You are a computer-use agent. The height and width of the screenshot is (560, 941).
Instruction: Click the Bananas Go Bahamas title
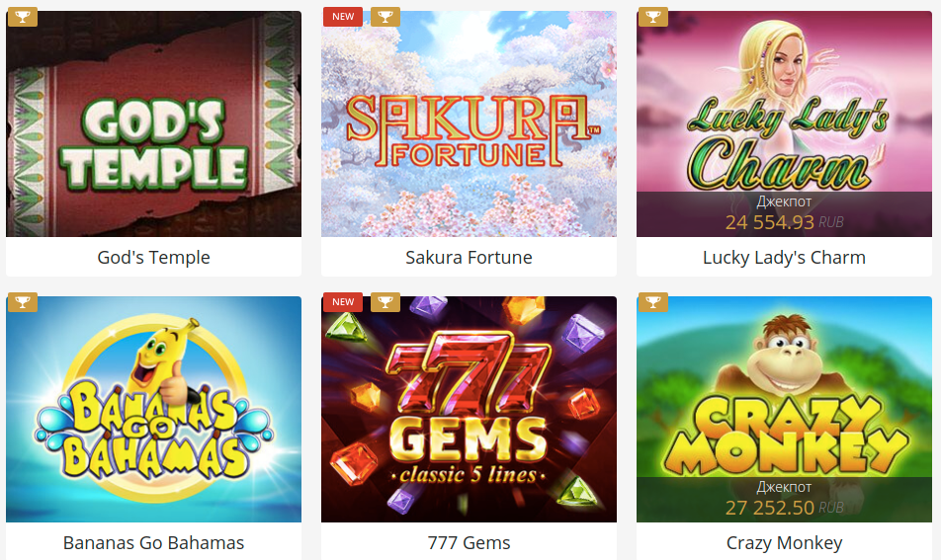tap(153, 542)
